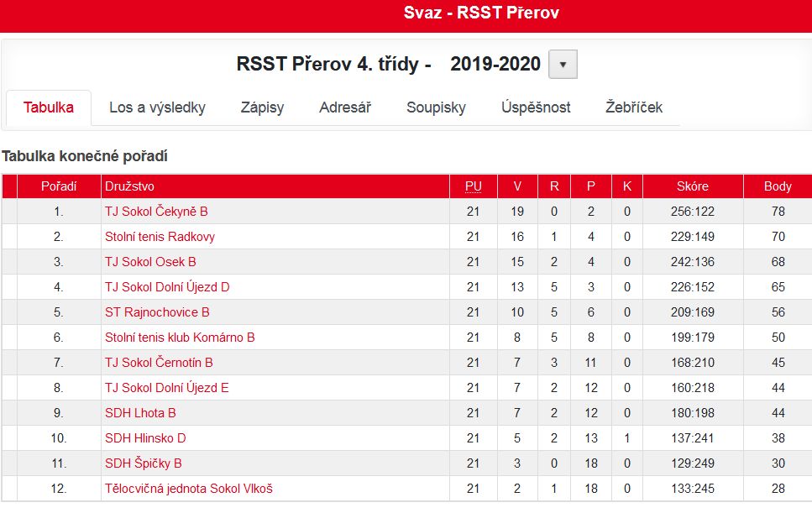Click Stolní tenis klub Komárno B
This screenshot has height=513, width=812.
(x=181, y=338)
